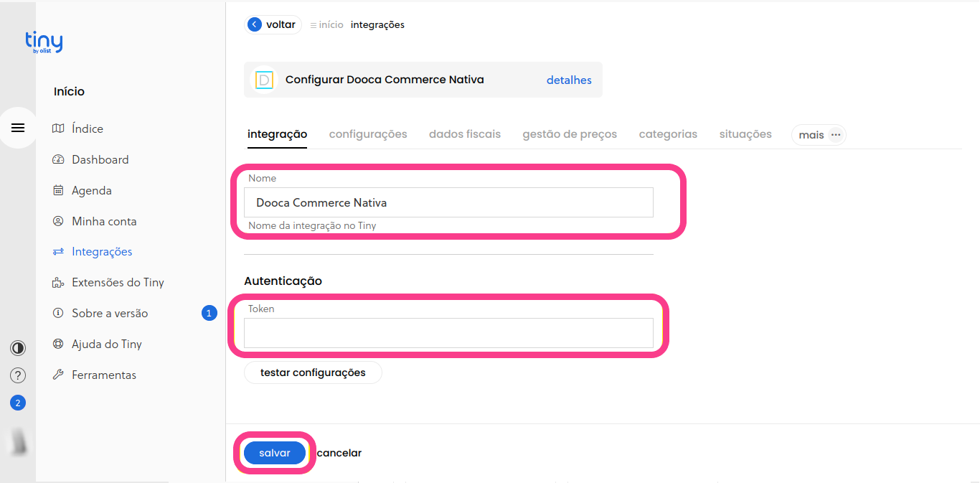Image resolution: width=980 pixels, height=483 pixels.
Task: Click the Extensões do Tiny puzzle icon
Action: (x=58, y=283)
